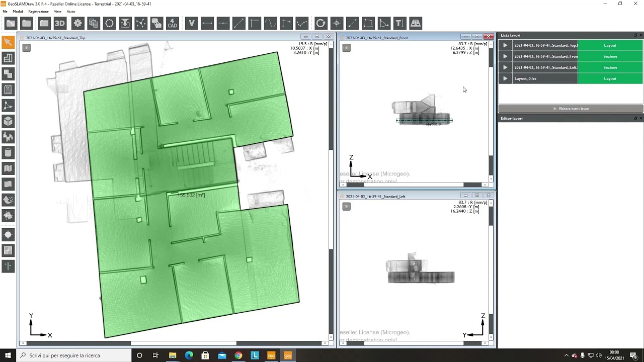This screenshot has height=362, width=644.
Task: Open File Explorer from the taskbar
Action: pyautogui.click(x=173, y=355)
